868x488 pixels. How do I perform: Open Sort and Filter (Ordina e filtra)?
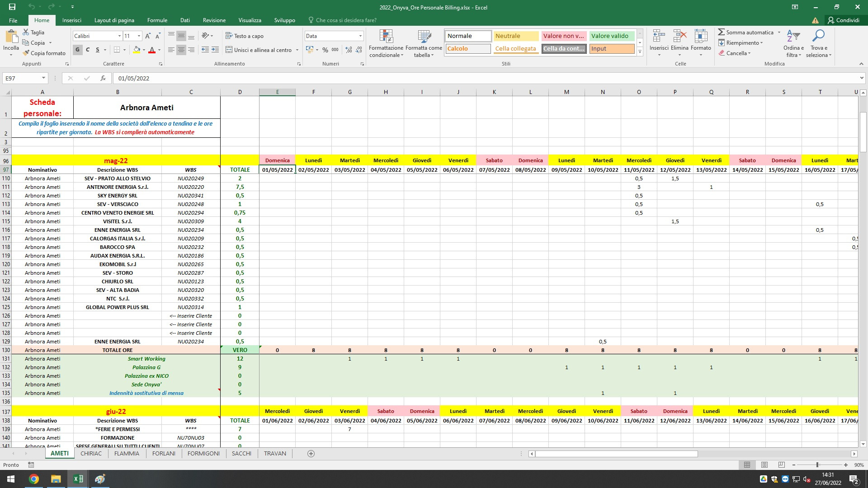coord(793,44)
